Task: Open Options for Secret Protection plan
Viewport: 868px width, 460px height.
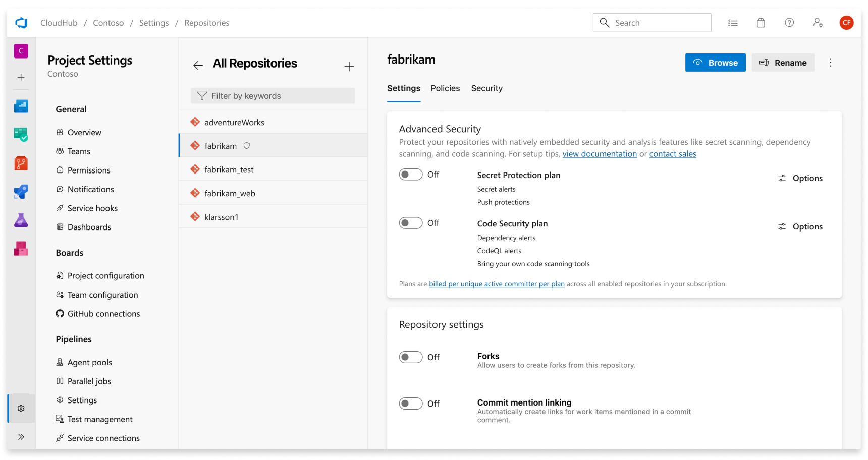Action: pyautogui.click(x=800, y=178)
